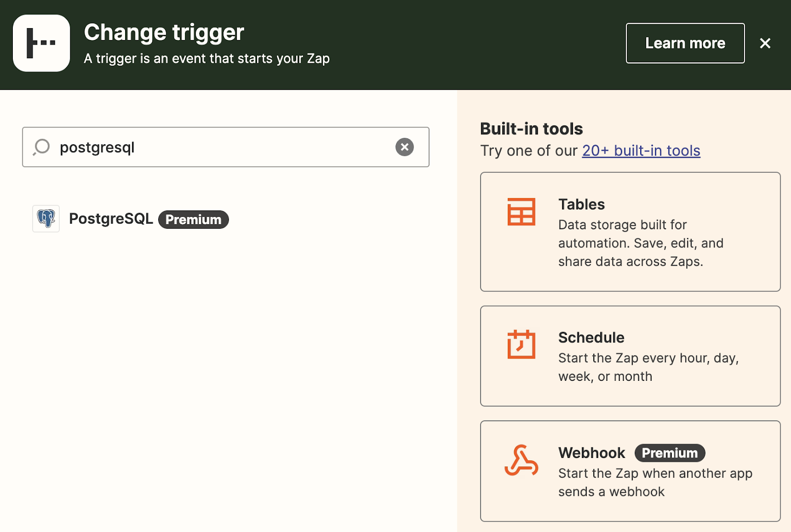Click Schedule description about every hour
This screenshot has height=532, width=791.
pyautogui.click(x=648, y=367)
